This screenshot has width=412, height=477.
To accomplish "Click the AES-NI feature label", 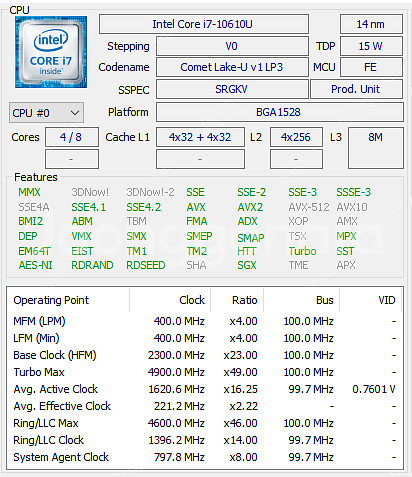I will (x=36, y=265).
